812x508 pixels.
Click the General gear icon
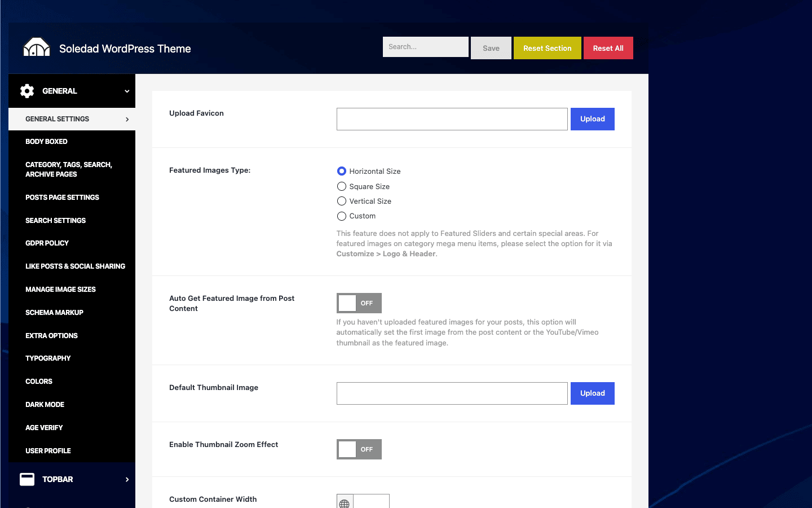[27, 91]
